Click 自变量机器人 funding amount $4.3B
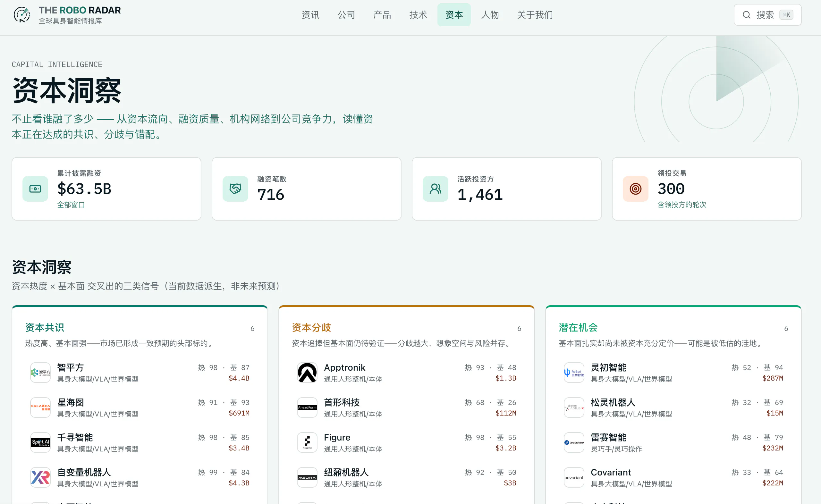821x504 pixels. (239, 483)
